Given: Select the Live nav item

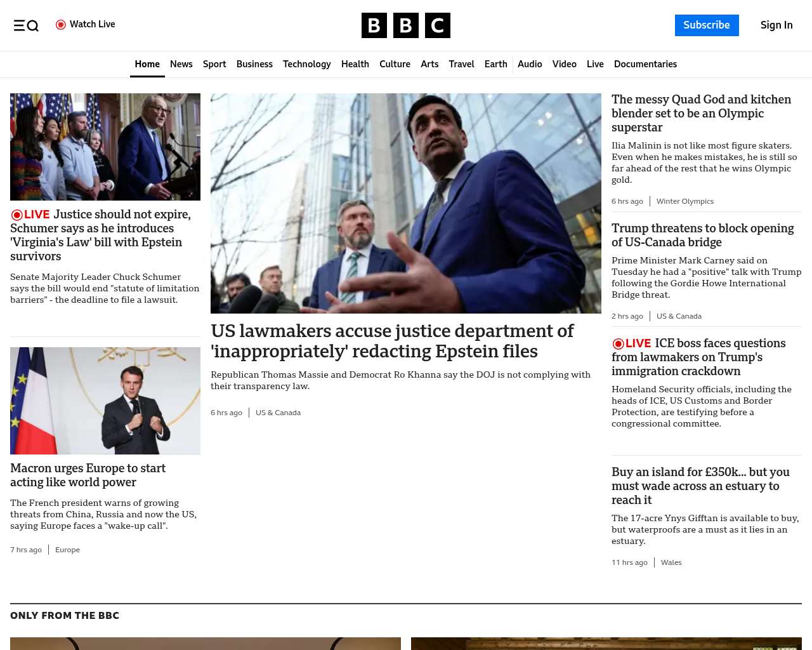Looking at the screenshot, I should pyautogui.click(x=595, y=64).
